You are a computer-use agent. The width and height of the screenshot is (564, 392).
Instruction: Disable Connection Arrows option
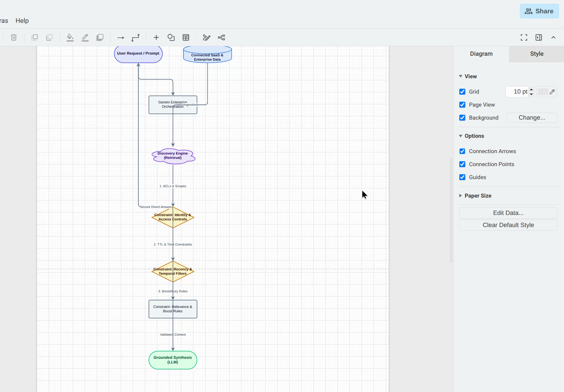pyautogui.click(x=462, y=151)
